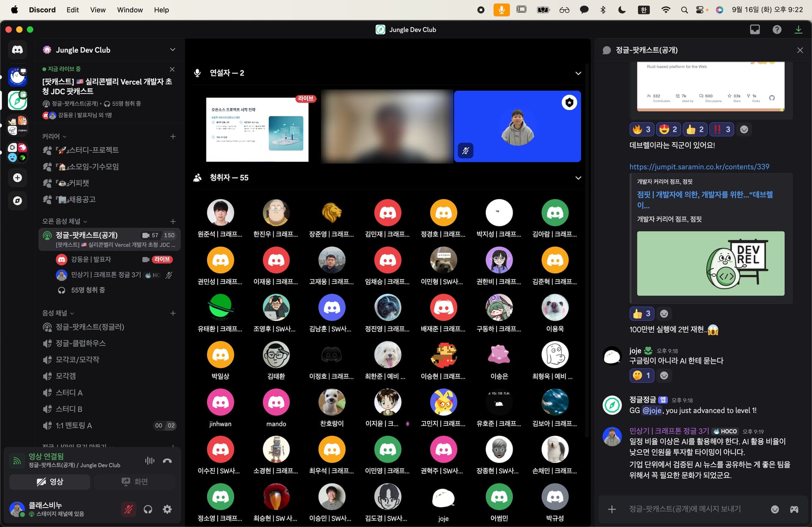Collapse the 연설자 — 2 speakers section

578,73
